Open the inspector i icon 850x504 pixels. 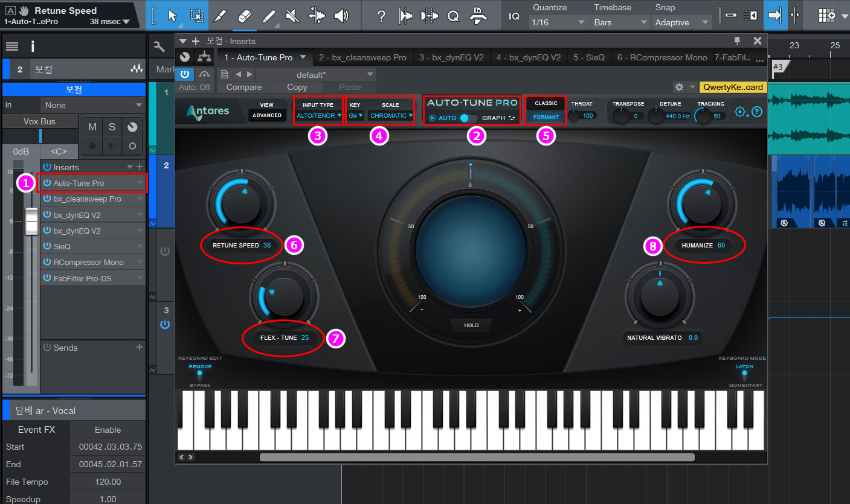point(33,46)
